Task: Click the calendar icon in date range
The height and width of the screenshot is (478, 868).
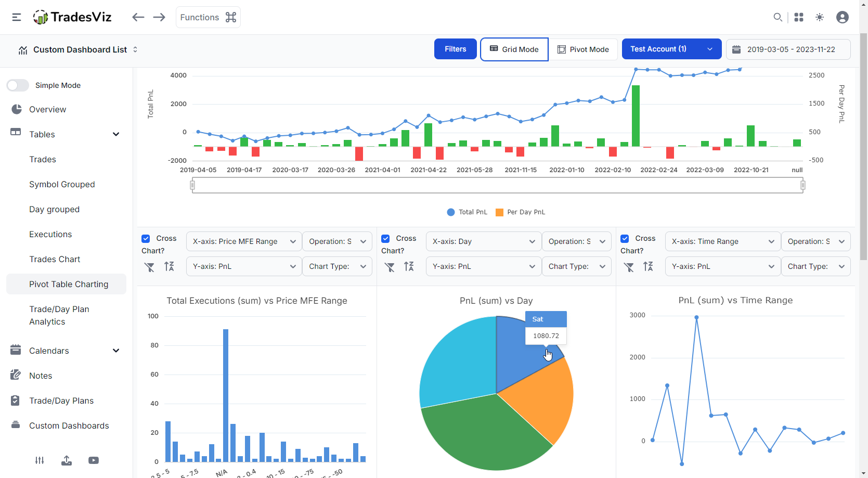Action: coord(736,49)
